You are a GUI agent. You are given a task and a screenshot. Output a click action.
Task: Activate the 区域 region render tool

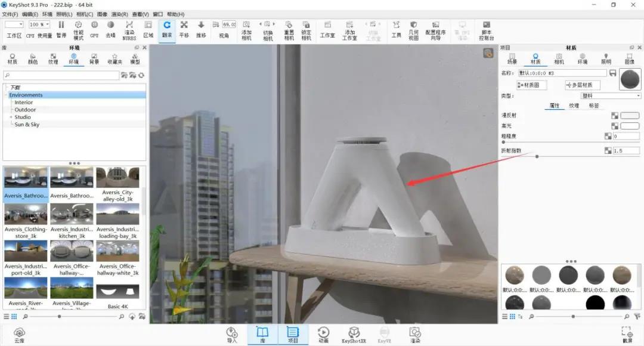pos(148,30)
